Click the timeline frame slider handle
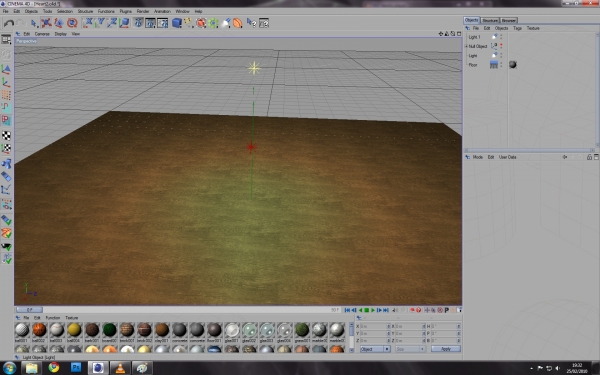This screenshot has width=600, height=375. pyautogui.click(x=29, y=310)
